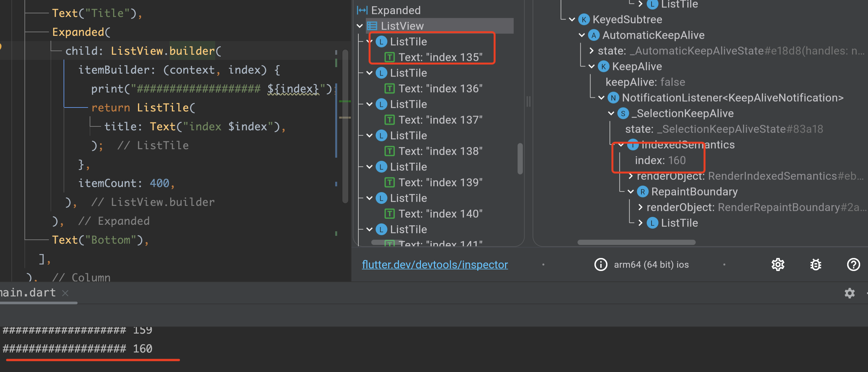Click the KeepAlive K icon

(603, 66)
